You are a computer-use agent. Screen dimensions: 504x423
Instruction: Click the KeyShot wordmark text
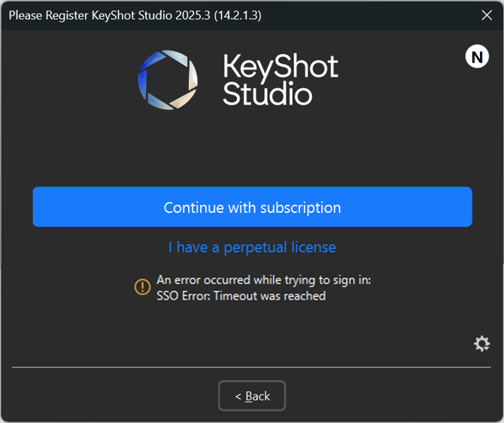[281, 66]
